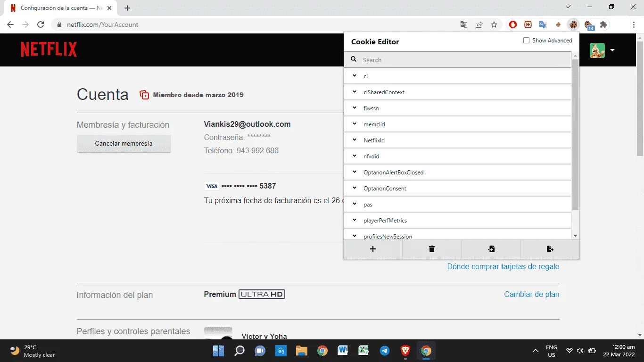Open Dónde comprar tarjetas de regalo link
Screen dimensions: 644x362
coord(503,266)
